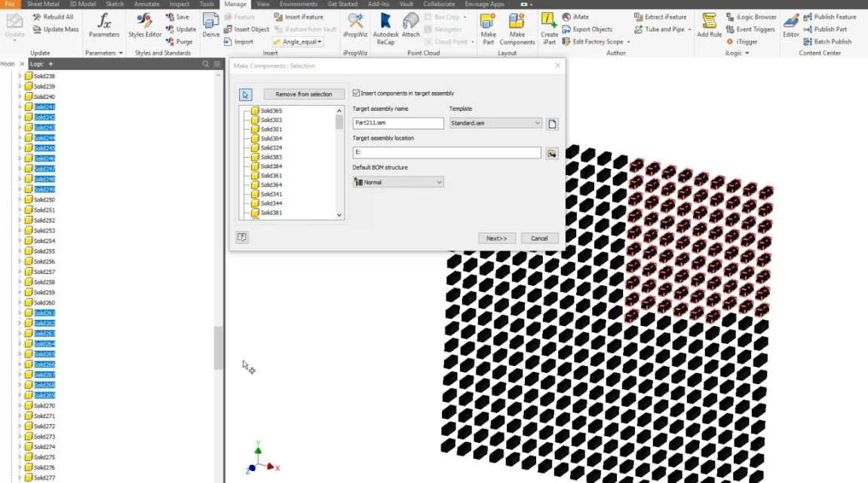Open the browser panel hamburger menu
This screenshot has height=483, width=868.
coord(217,64)
